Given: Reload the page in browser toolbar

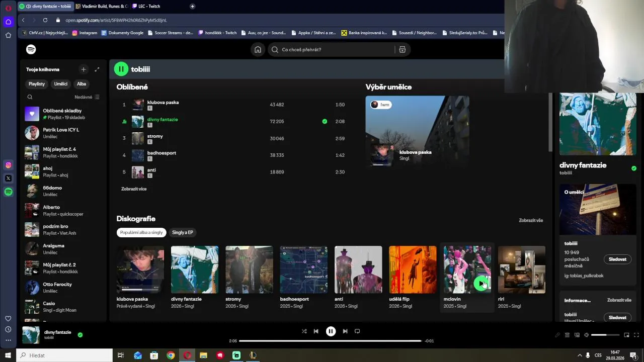Looking at the screenshot, I should 45,20.
